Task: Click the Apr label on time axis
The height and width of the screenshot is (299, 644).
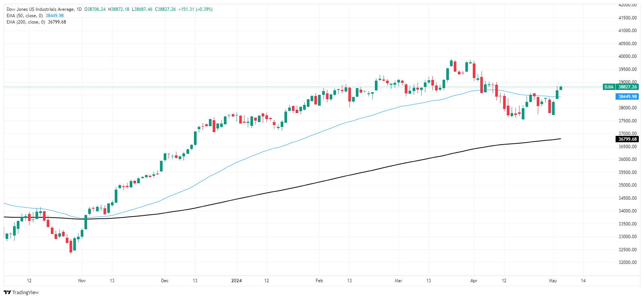Action: pyautogui.click(x=474, y=281)
